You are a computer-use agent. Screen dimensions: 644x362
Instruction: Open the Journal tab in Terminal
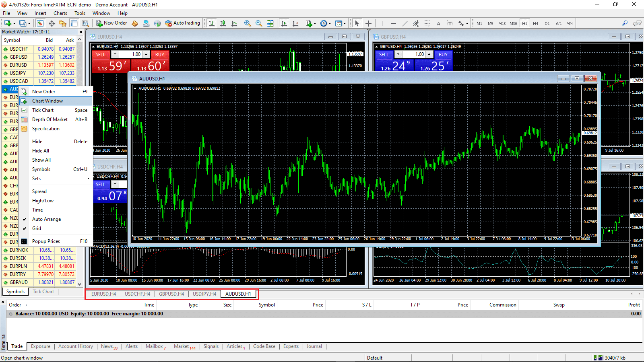(x=314, y=346)
